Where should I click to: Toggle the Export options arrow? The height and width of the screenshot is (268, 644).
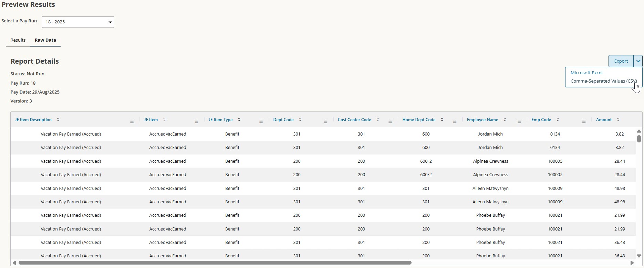[x=638, y=61]
